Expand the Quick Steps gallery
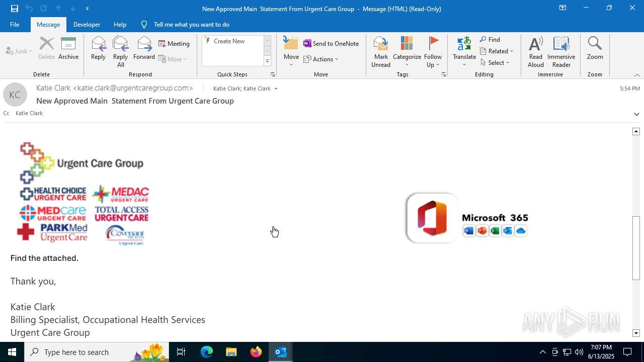 pyautogui.click(x=268, y=61)
